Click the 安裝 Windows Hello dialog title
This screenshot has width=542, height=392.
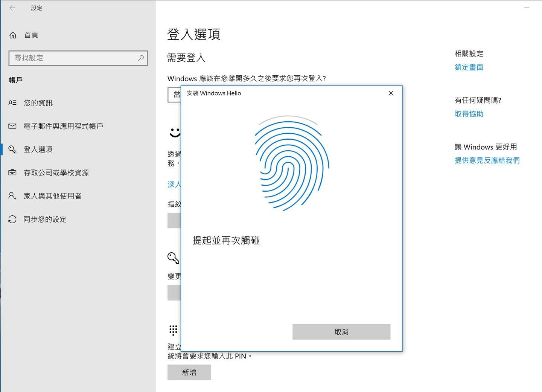click(x=214, y=93)
